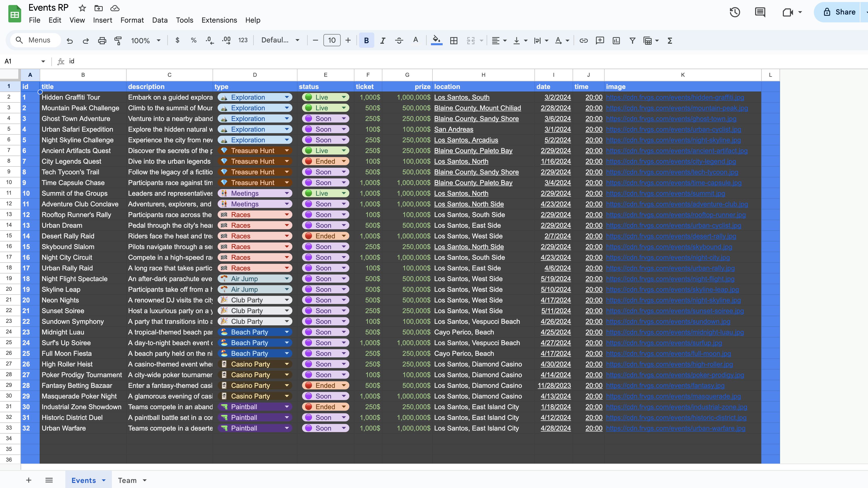
Task: Click the functions sigma icon
Action: click(x=669, y=41)
